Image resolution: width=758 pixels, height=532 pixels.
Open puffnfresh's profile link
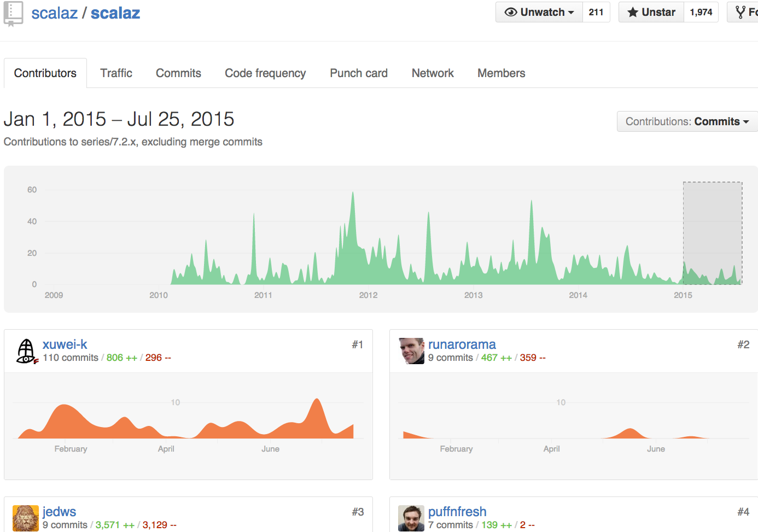click(457, 512)
